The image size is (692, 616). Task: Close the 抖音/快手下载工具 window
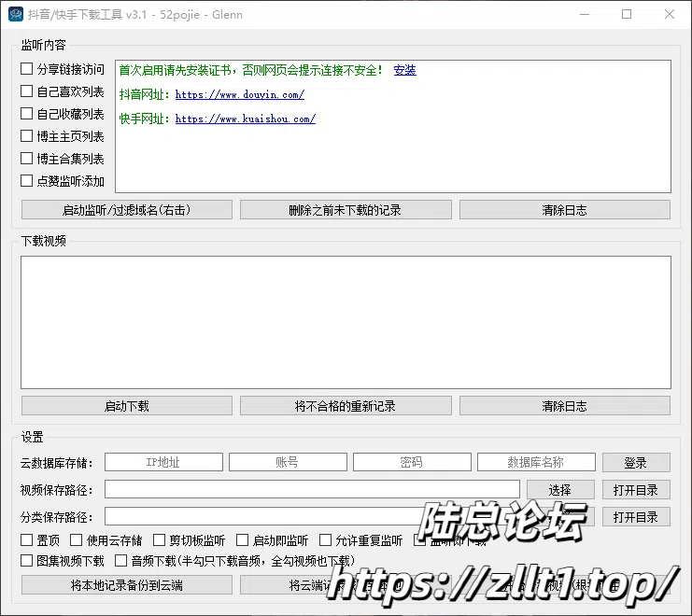[669, 15]
